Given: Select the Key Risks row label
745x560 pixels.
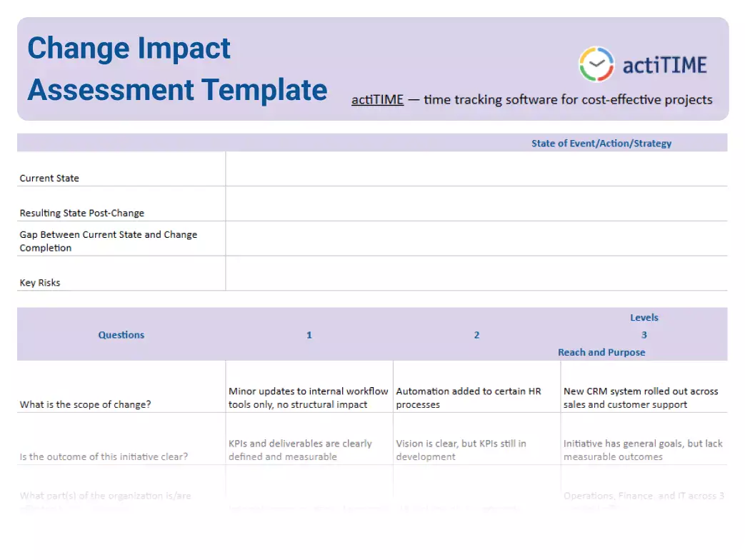Looking at the screenshot, I should click(40, 282).
